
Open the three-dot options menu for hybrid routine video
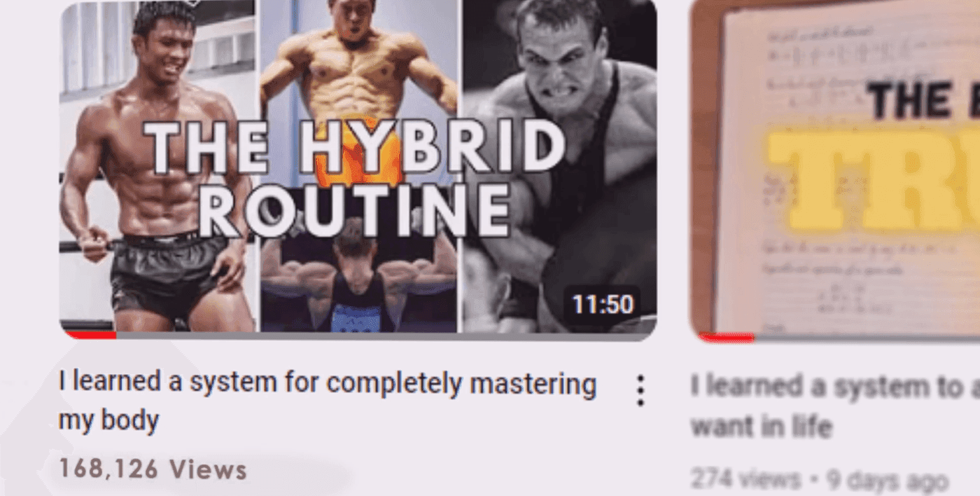[x=640, y=391]
